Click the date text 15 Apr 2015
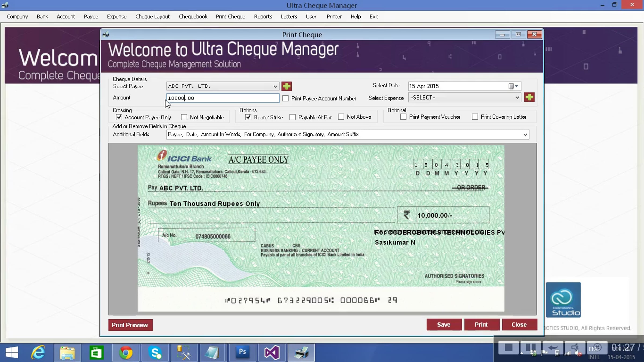The image size is (644, 362). pyautogui.click(x=424, y=86)
